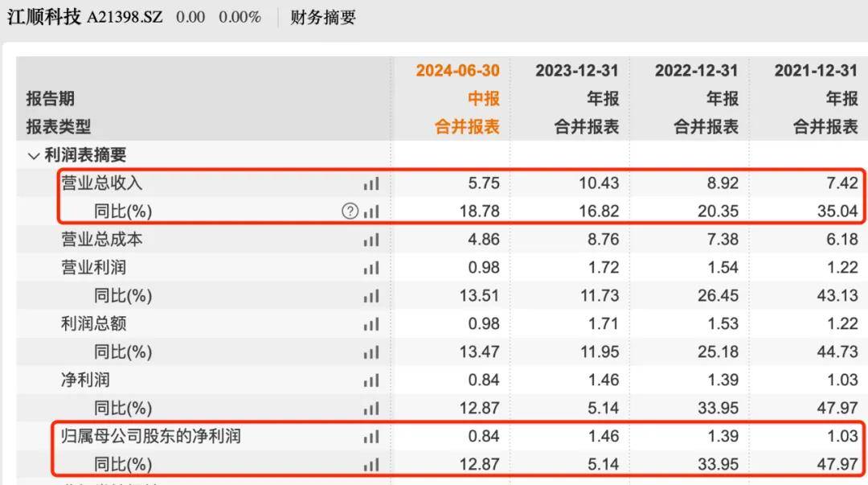Click 营业总收入 value 10.43

pyautogui.click(x=599, y=183)
